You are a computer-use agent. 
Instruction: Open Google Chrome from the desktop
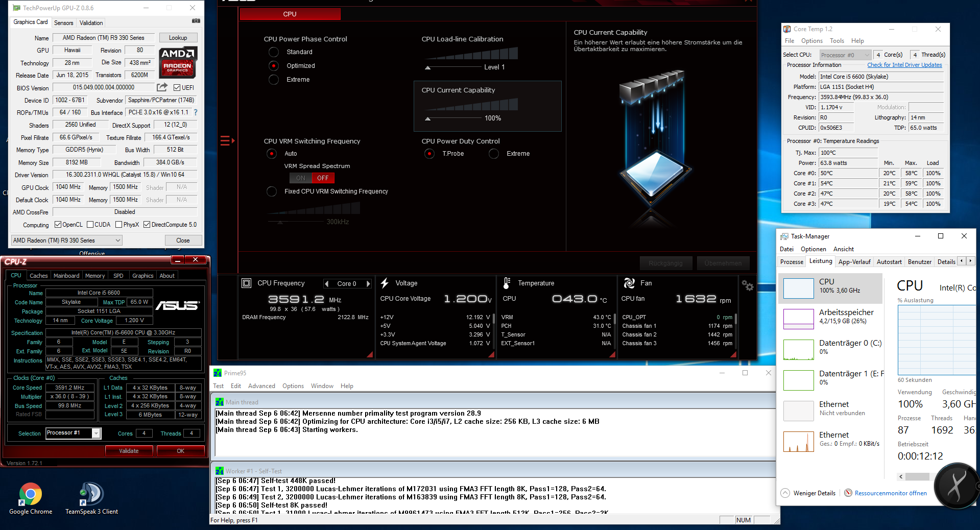(x=31, y=498)
